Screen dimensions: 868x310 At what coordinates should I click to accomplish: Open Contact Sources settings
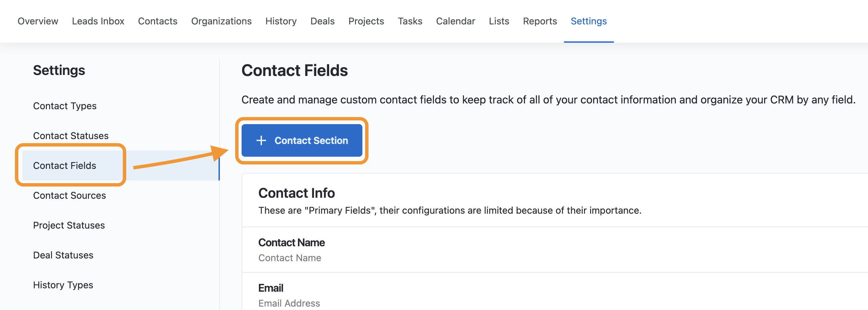coord(70,195)
